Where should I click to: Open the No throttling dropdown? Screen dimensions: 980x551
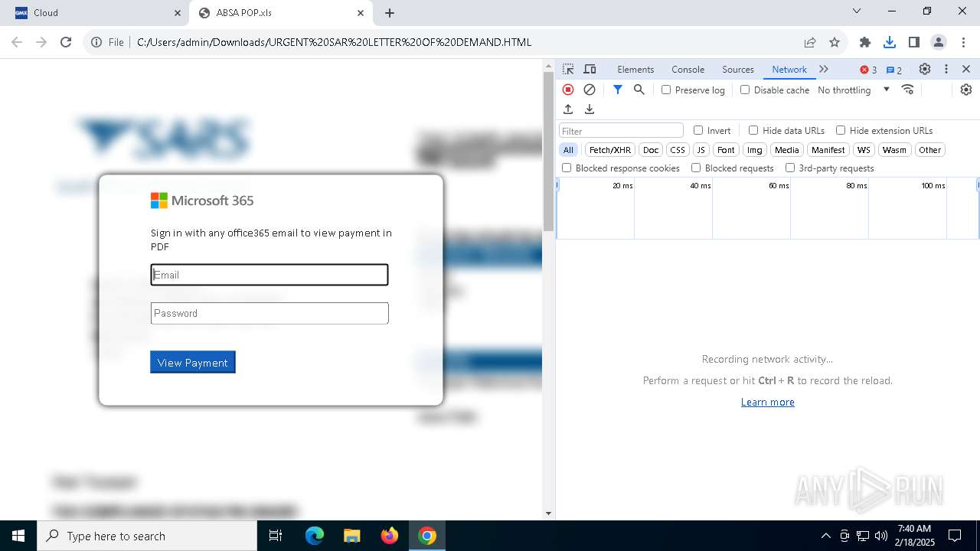[854, 90]
